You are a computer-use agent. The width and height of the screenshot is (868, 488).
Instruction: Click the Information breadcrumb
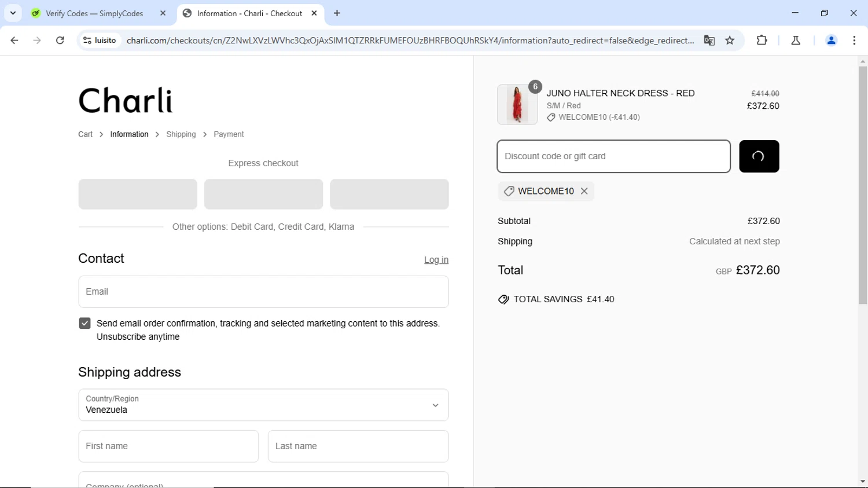[x=129, y=134]
